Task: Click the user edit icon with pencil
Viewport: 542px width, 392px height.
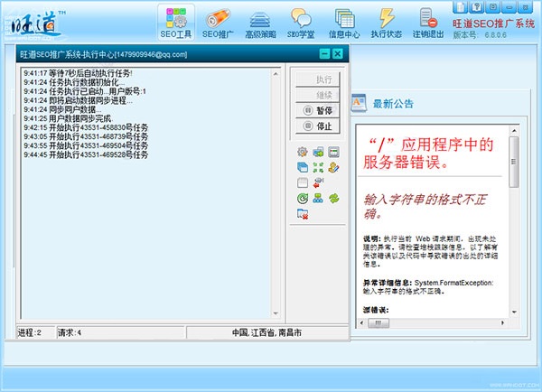Action: tap(333, 167)
